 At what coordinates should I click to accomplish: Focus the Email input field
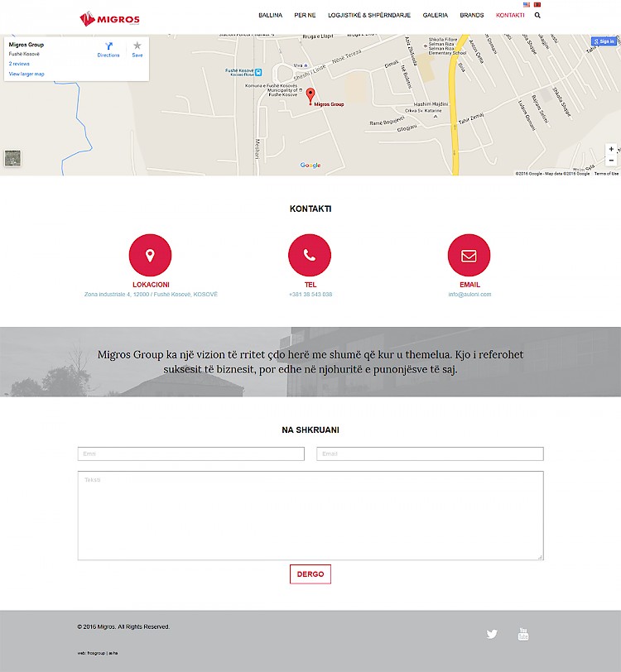[x=431, y=454]
